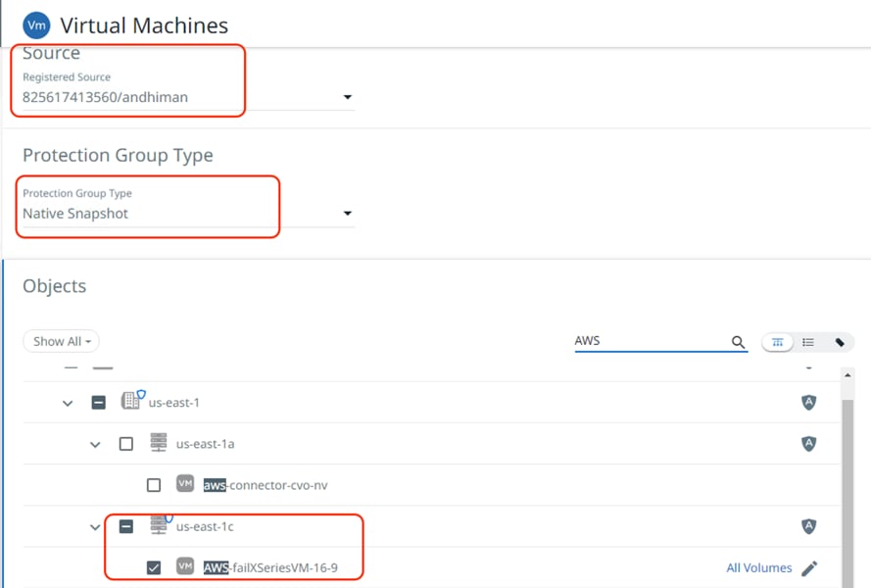Click the us-east-1c availability zone icon
This screenshot has height=588, width=871.
(160, 524)
